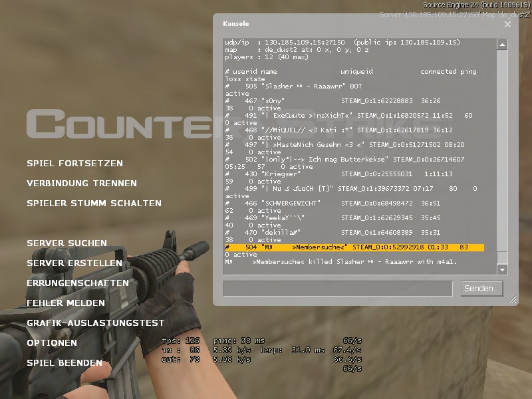Screen dimensions: 532x399
Task: Select Server erstellen
Action: click(74, 263)
